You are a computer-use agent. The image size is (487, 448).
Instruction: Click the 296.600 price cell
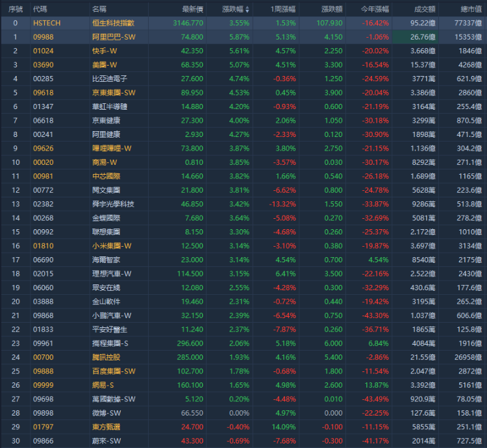click(x=190, y=343)
